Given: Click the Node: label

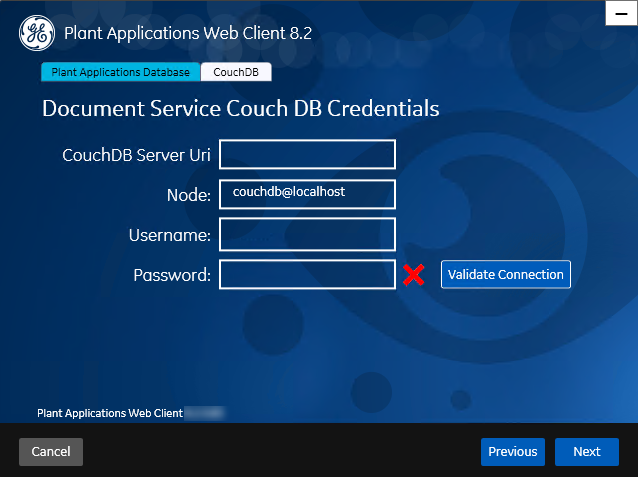Looking at the screenshot, I should [x=189, y=195].
